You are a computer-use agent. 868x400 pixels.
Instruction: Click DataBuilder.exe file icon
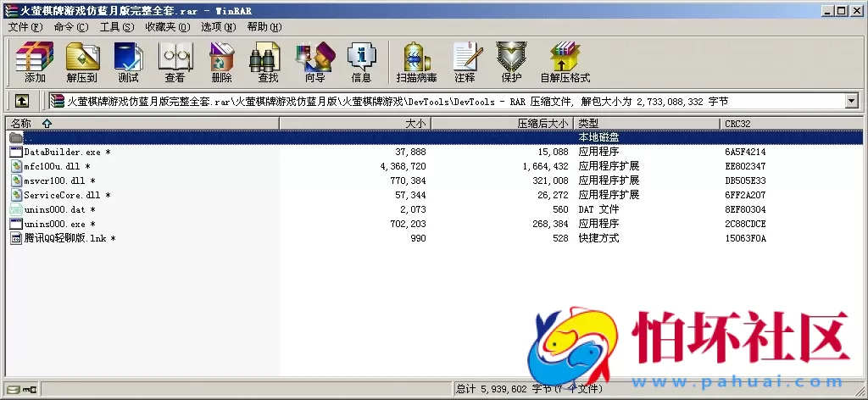pos(16,152)
